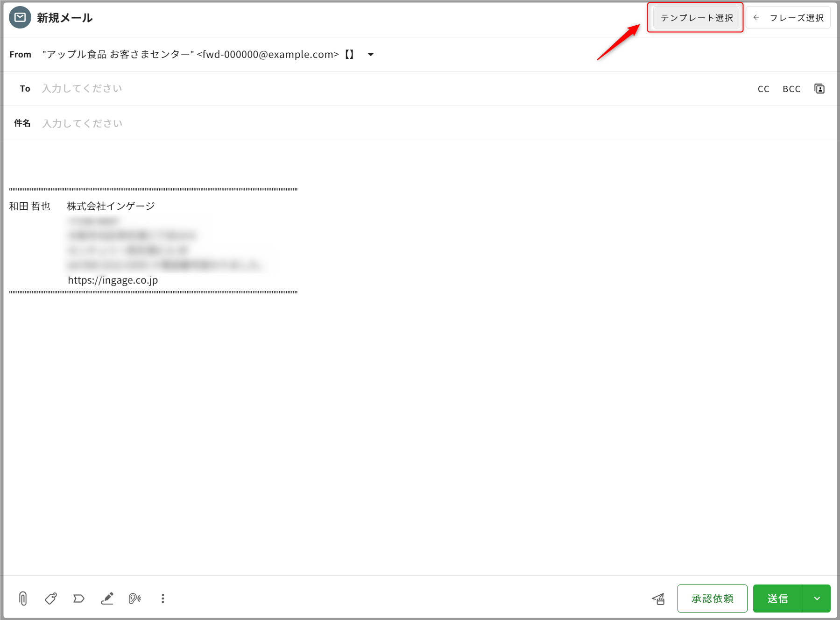Click the paperclip attach file icon
The height and width of the screenshot is (620, 840).
pos(23,599)
